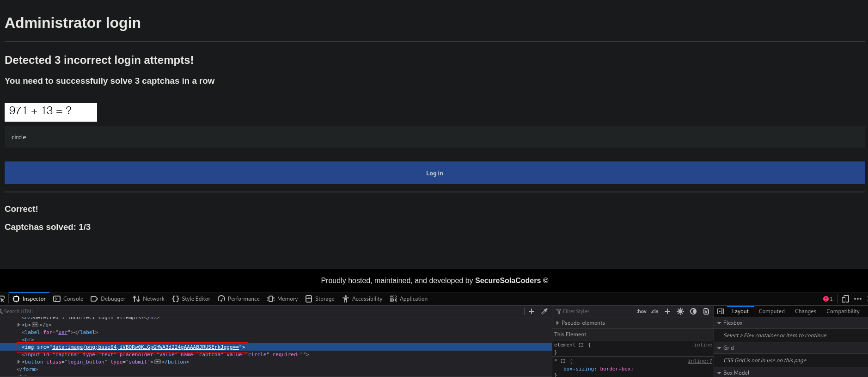Open Responsive Design Mode icon

click(x=845, y=299)
